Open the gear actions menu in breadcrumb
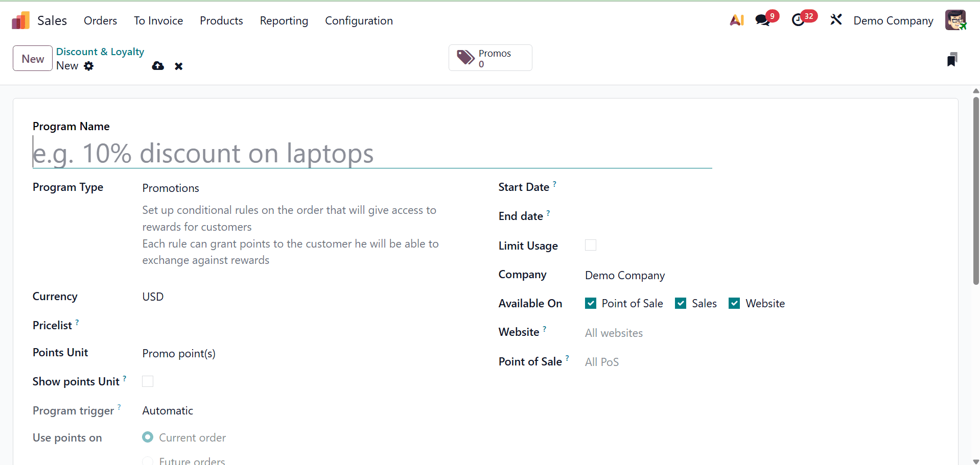980x465 pixels. pos(89,66)
